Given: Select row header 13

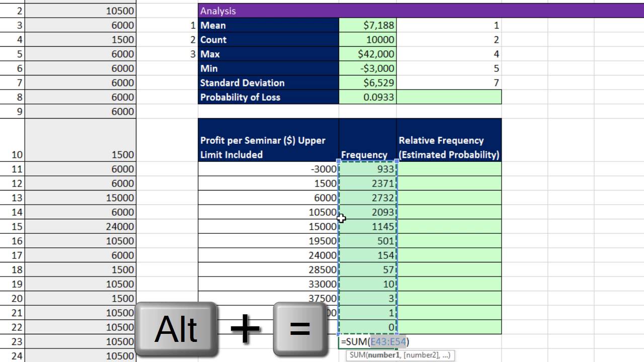Looking at the screenshot, I should (x=12, y=198).
